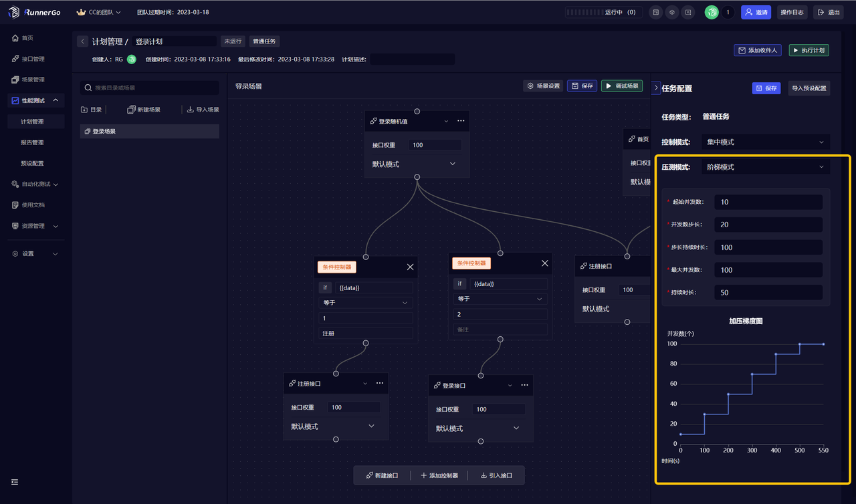The height and width of the screenshot is (504, 856).
Task: Click 引入接口 in bottom toolbar
Action: pos(496,475)
